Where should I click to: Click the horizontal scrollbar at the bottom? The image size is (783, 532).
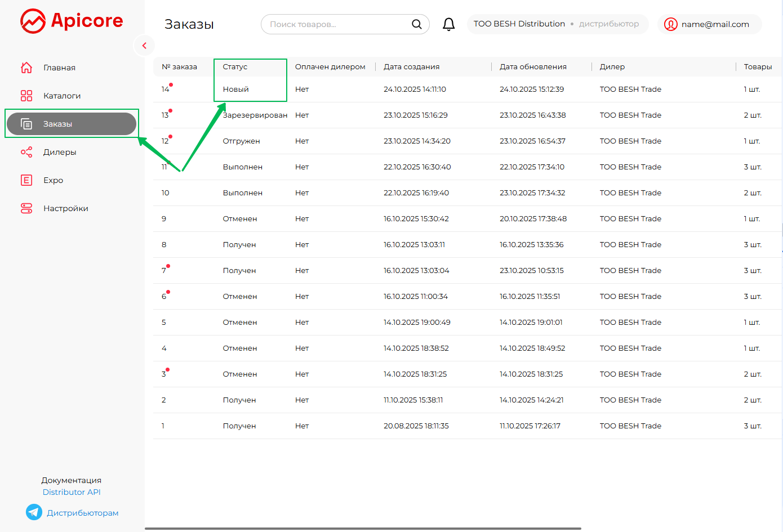[363, 529]
